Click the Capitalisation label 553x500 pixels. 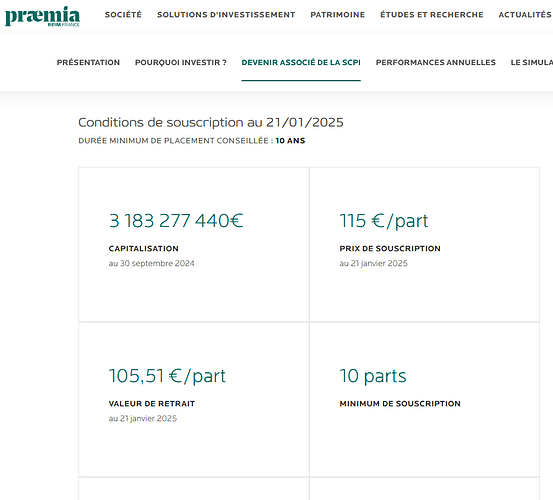pos(144,249)
